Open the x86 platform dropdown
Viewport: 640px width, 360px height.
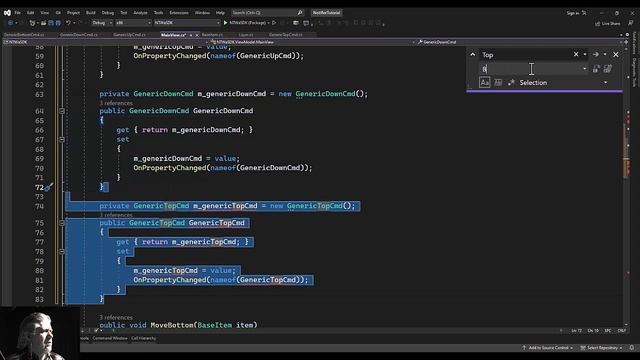pyautogui.click(x=133, y=23)
